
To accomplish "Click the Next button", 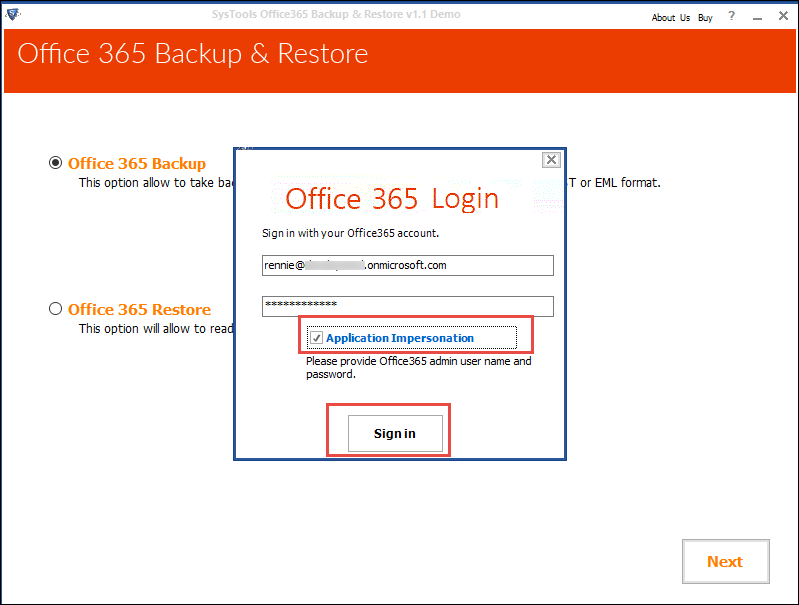I will click(x=726, y=561).
